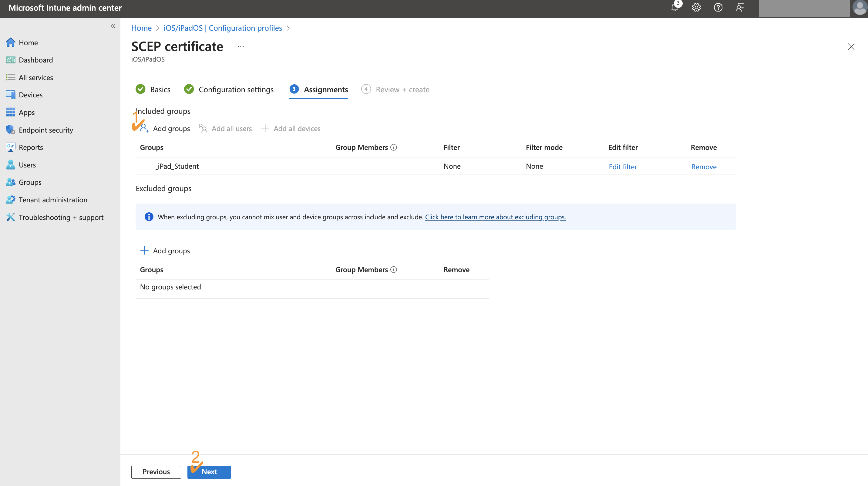Open the notifications bell
This screenshot has height=486, width=868.
675,7
